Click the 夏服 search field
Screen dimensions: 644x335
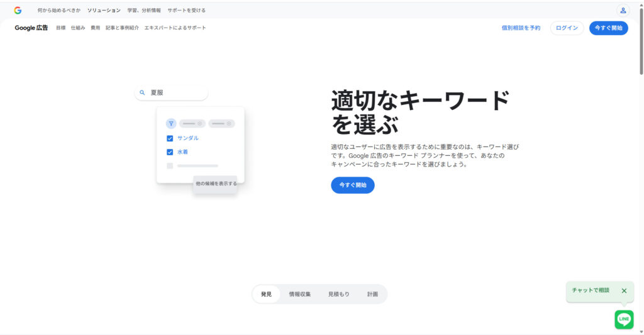coord(171,93)
